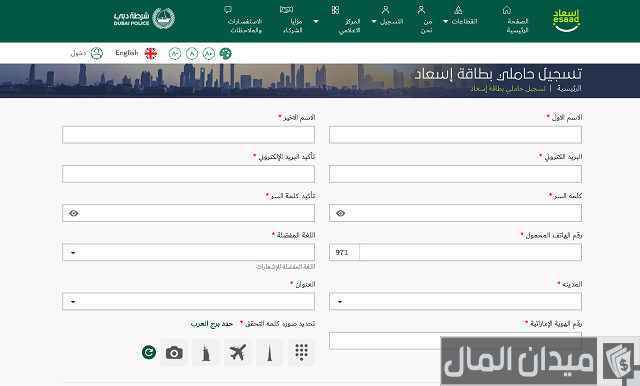
Task: Click the رقم الهوية الإماراتية input field
Action: 455,341
